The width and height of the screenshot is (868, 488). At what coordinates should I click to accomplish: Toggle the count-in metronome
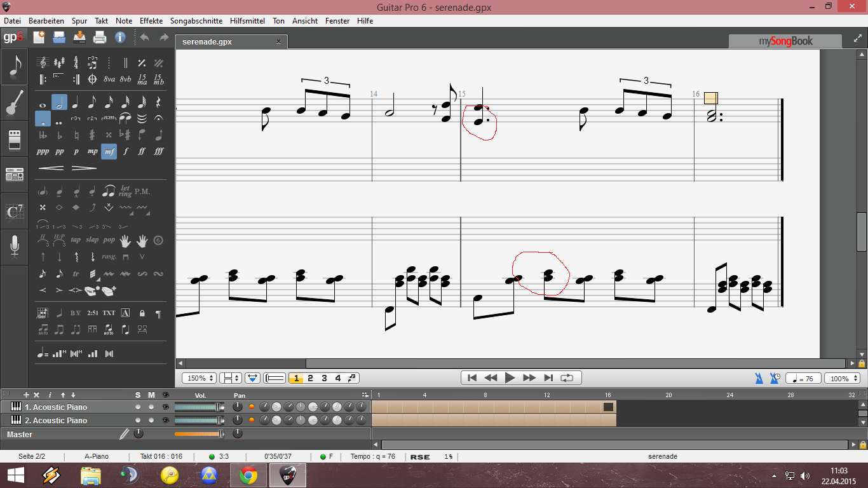click(x=775, y=378)
